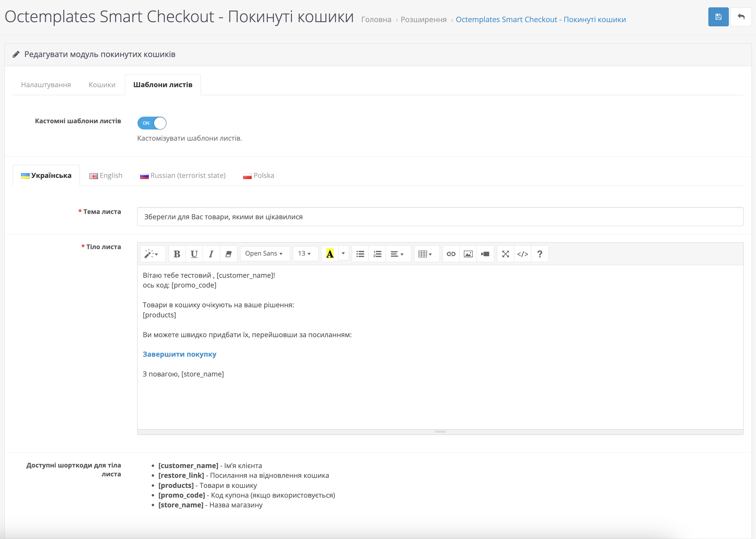Switch to the Кошики tab
The width and height of the screenshot is (756, 539).
[102, 85]
